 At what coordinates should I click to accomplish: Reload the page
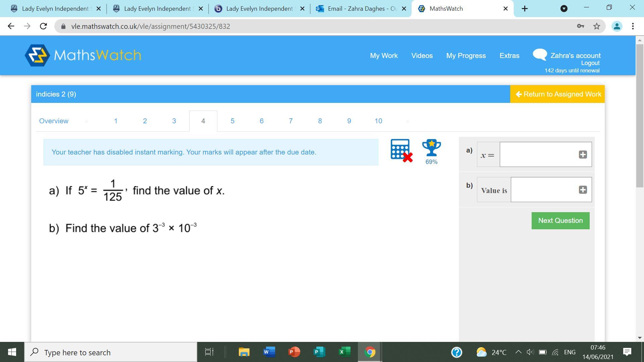point(43,26)
